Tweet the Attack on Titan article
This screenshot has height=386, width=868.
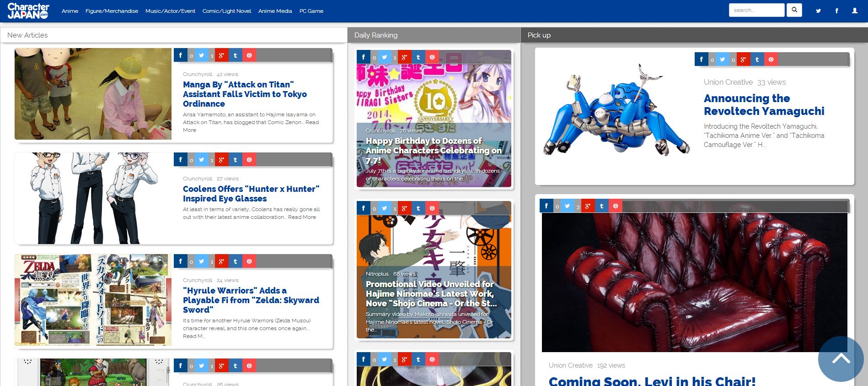click(201, 55)
